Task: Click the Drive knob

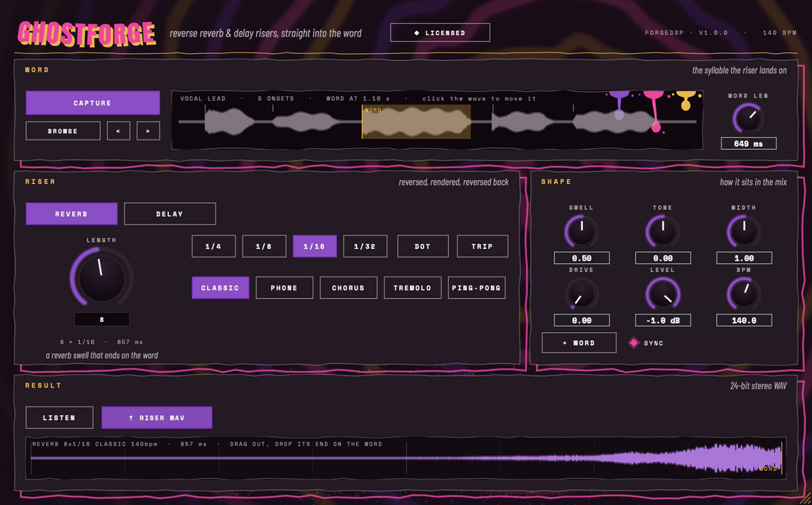Action: click(x=581, y=293)
